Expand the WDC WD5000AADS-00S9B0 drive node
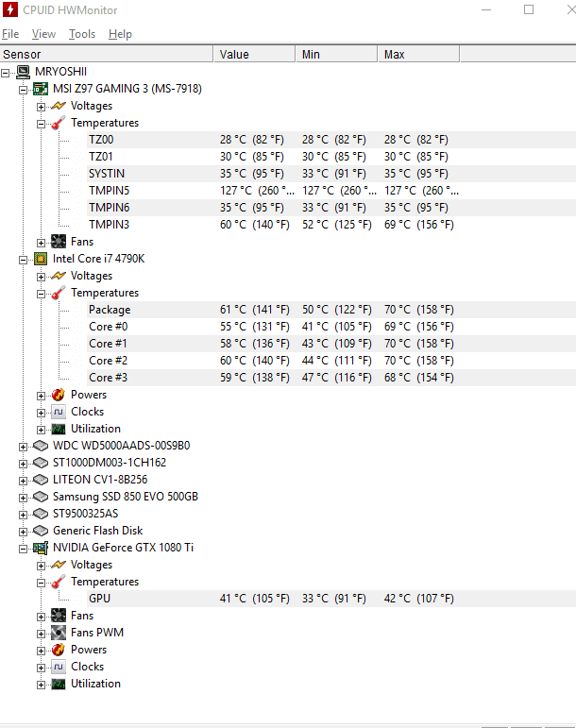The image size is (576, 728). (23, 447)
